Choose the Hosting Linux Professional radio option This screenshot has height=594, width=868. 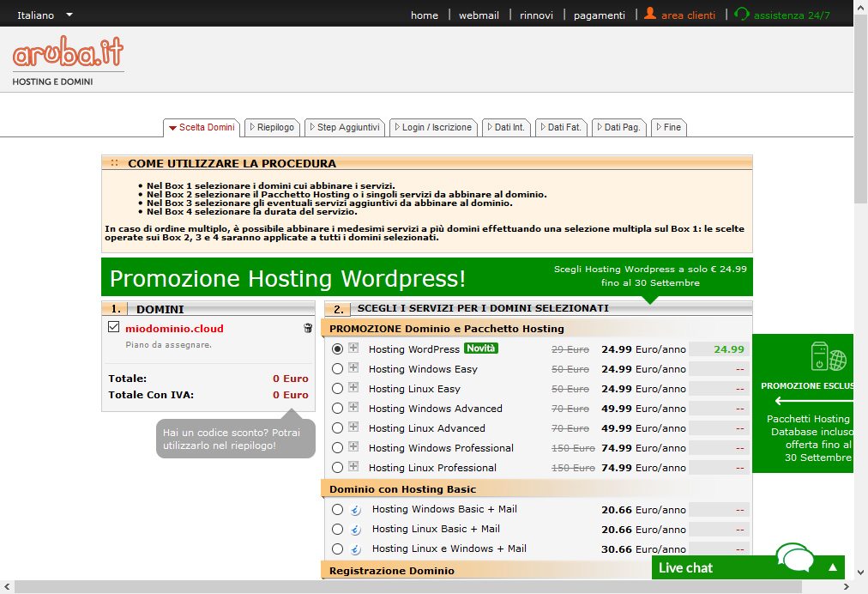[337, 468]
